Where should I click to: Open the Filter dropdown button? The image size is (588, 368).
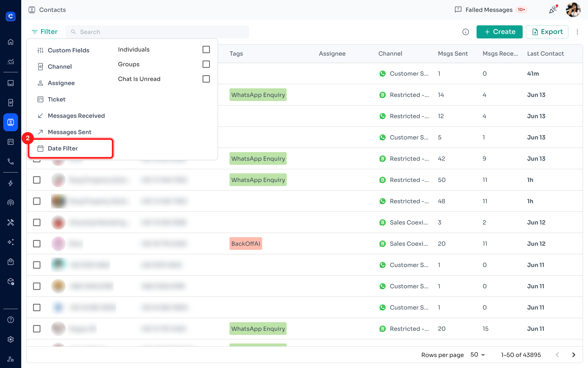coord(45,32)
